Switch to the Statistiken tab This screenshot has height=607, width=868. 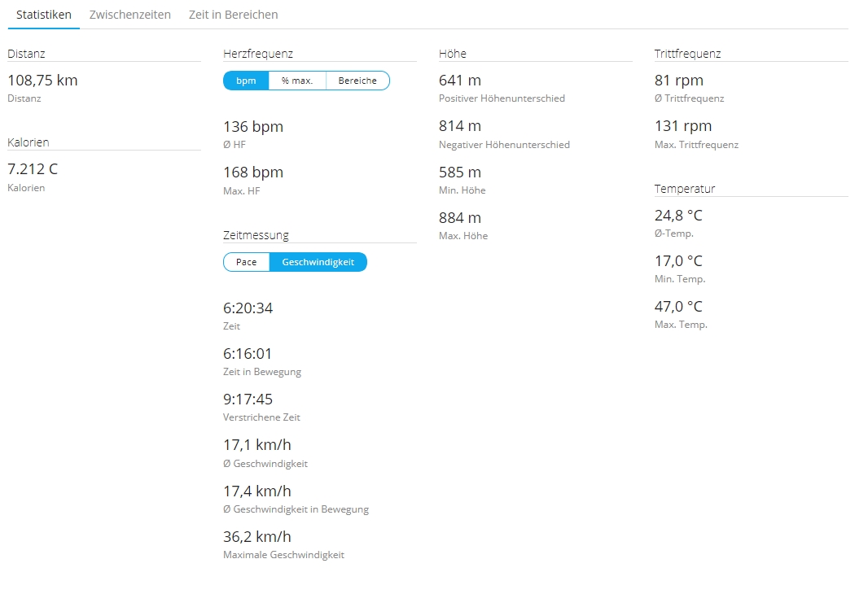[44, 15]
